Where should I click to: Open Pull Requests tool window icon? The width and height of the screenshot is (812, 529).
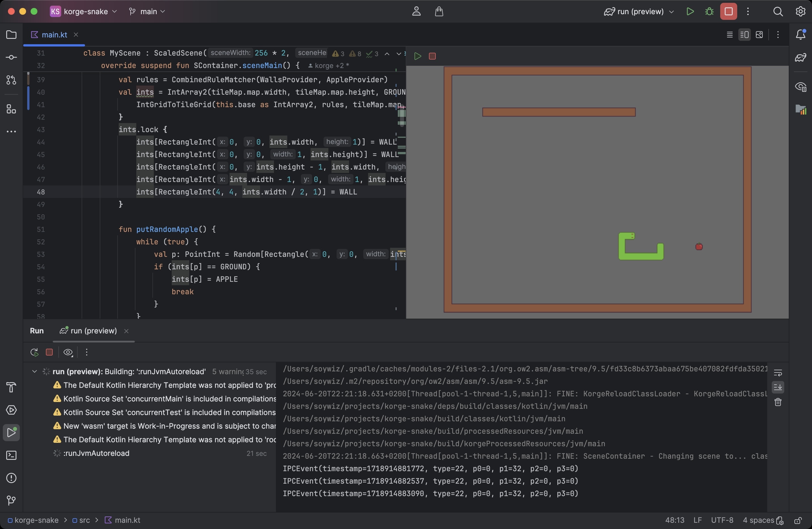click(11, 80)
